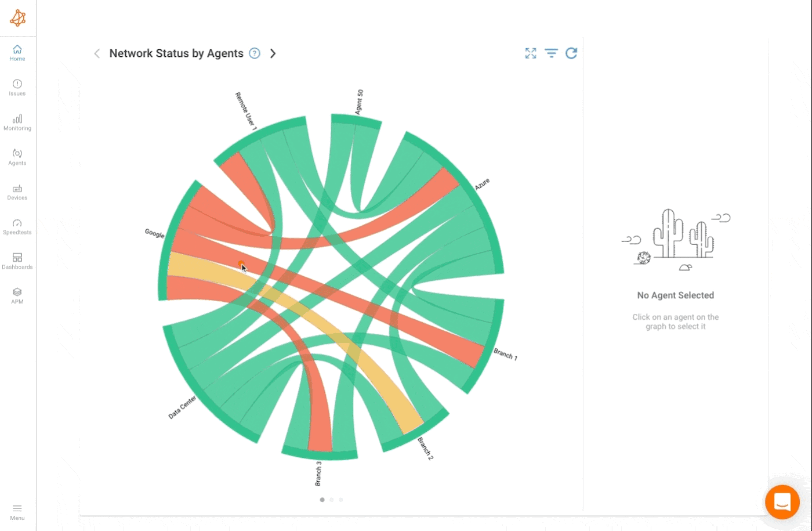Select the third carousel page dot
Image resolution: width=812 pixels, height=531 pixels.
click(x=341, y=500)
